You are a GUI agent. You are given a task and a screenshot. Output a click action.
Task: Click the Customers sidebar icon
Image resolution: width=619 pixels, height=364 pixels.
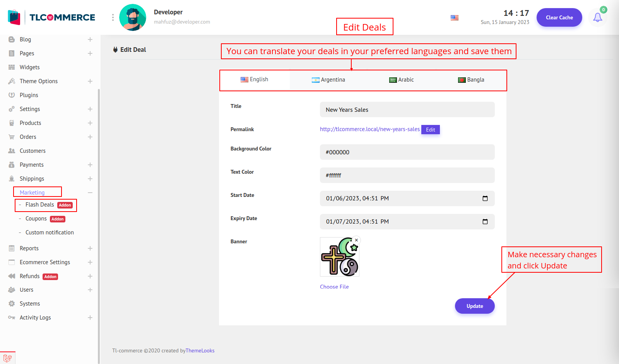pyautogui.click(x=12, y=151)
